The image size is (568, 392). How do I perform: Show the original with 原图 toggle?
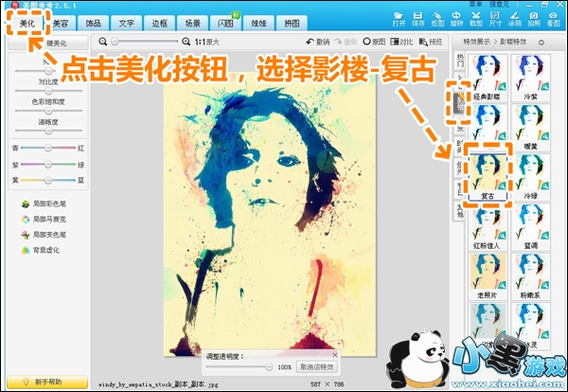(374, 42)
